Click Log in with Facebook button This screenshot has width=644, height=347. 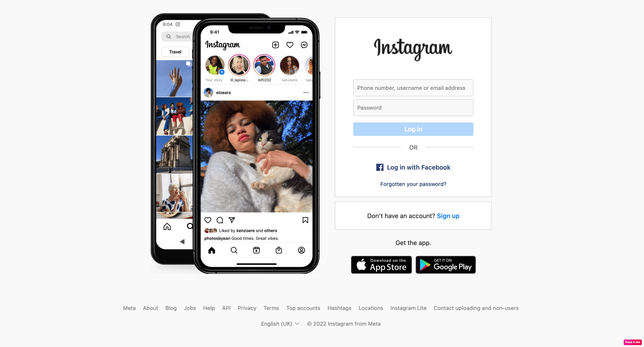coord(413,167)
